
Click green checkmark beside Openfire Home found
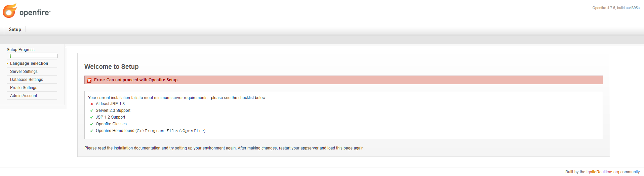tap(91, 131)
